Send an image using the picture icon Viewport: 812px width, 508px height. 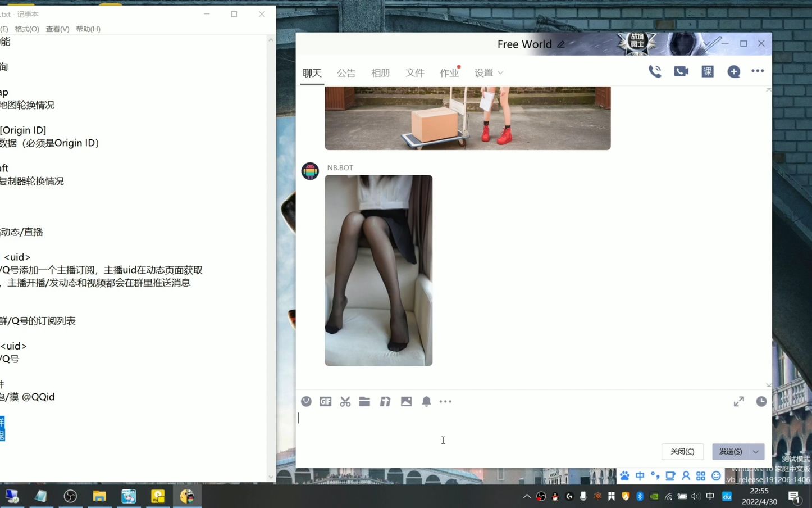click(x=406, y=401)
